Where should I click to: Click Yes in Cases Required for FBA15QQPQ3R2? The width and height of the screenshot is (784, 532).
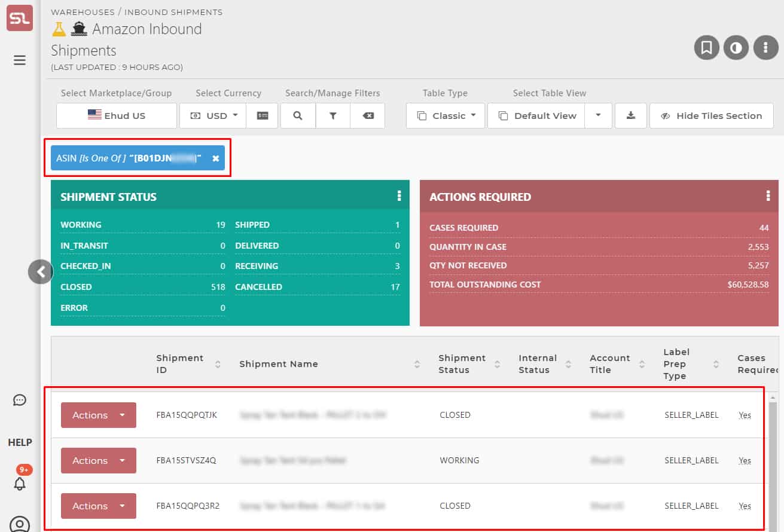(745, 506)
